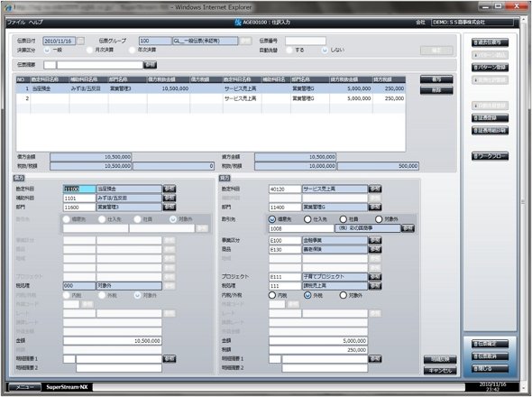Click the SuperStream NX title icon

coord(238,22)
